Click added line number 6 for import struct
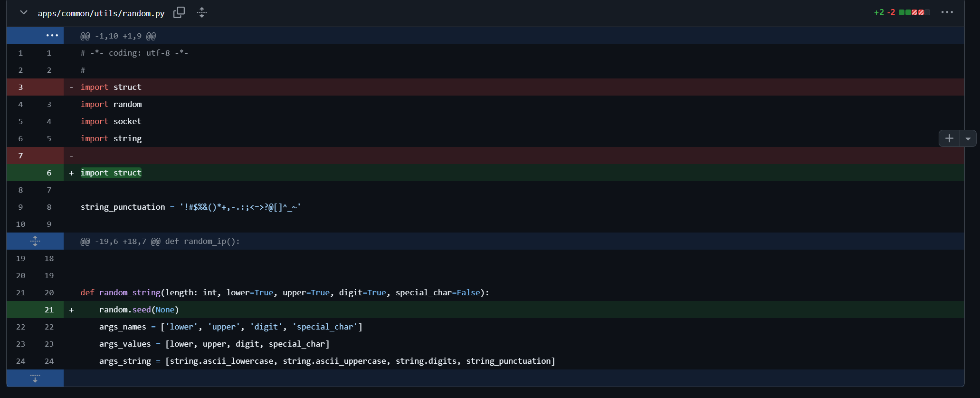The width and height of the screenshot is (980, 398). [x=49, y=173]
